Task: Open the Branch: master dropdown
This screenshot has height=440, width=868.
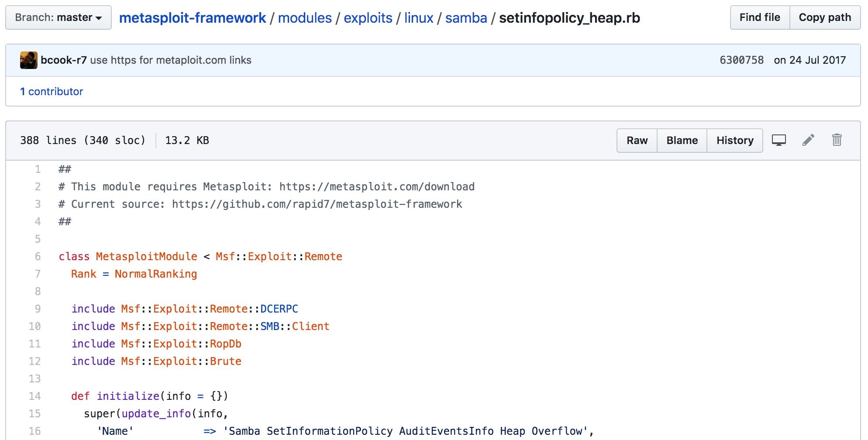Action: tap(59, 17)
